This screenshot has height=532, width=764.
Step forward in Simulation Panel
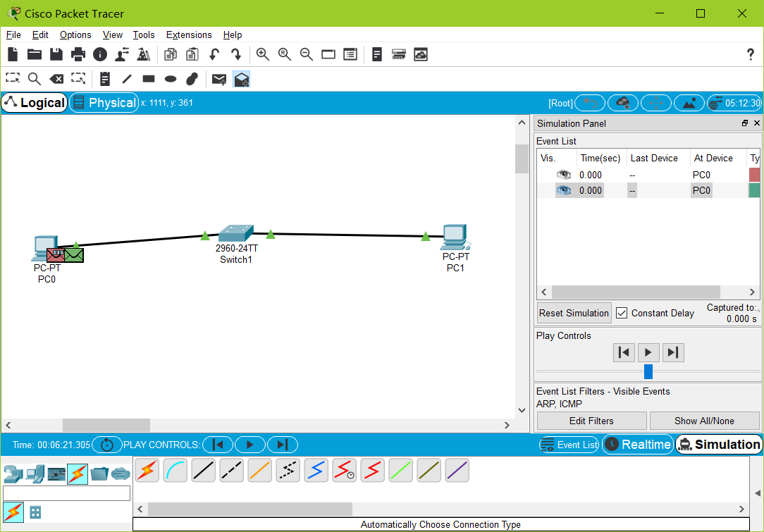pos(673,352)
